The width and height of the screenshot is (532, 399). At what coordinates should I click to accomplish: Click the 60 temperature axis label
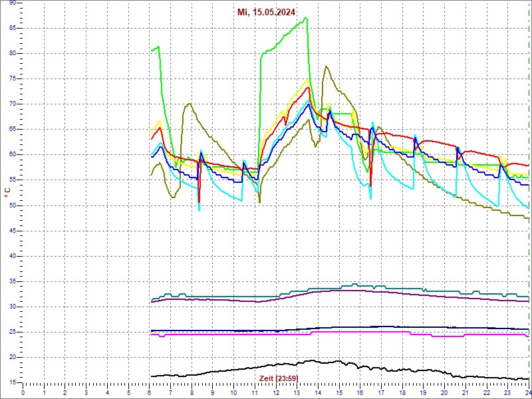[12, 155]
